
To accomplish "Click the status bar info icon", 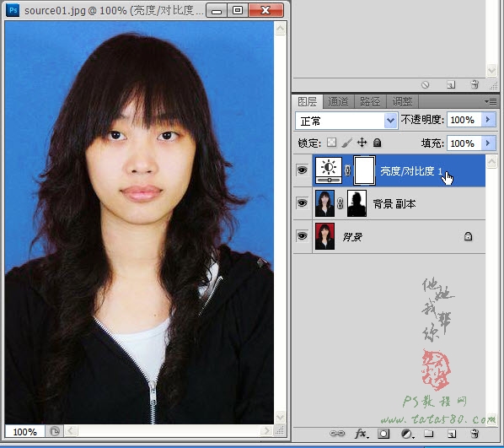I will 55,431.
